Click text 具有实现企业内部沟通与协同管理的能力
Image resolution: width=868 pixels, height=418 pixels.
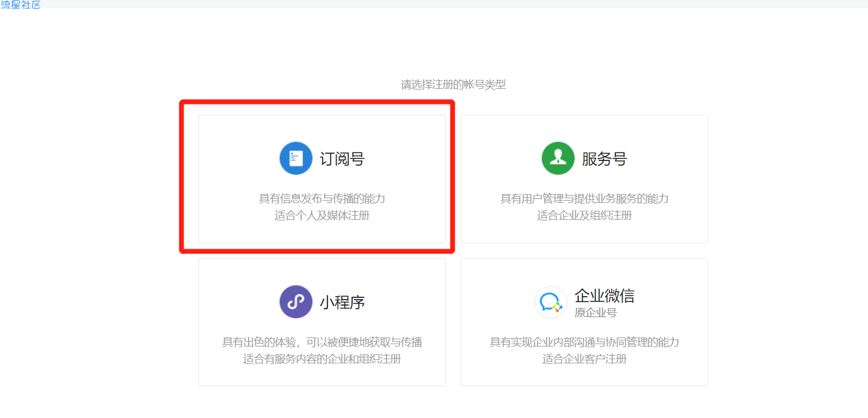click(584, 342)
